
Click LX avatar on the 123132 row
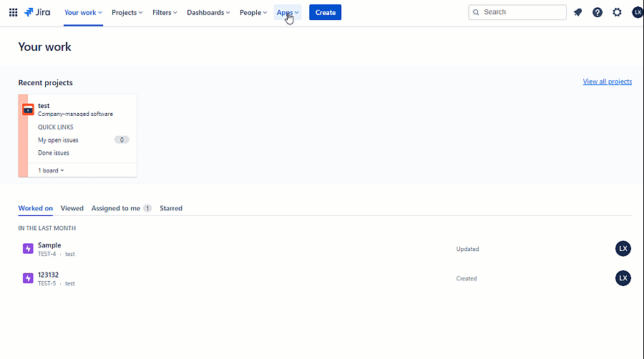click(623, 278)
